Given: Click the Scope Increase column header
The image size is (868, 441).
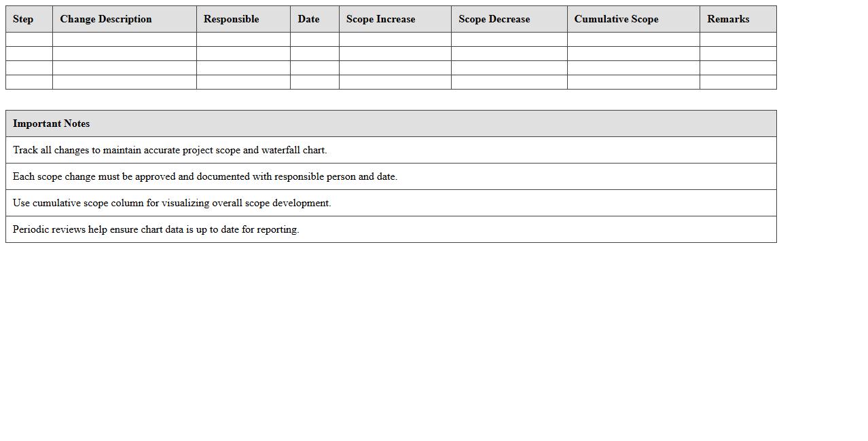Looking at the screenshot, I should point(380,19).
